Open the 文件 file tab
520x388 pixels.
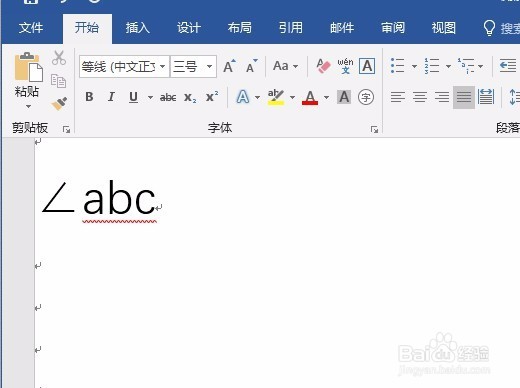coord(31,28)
